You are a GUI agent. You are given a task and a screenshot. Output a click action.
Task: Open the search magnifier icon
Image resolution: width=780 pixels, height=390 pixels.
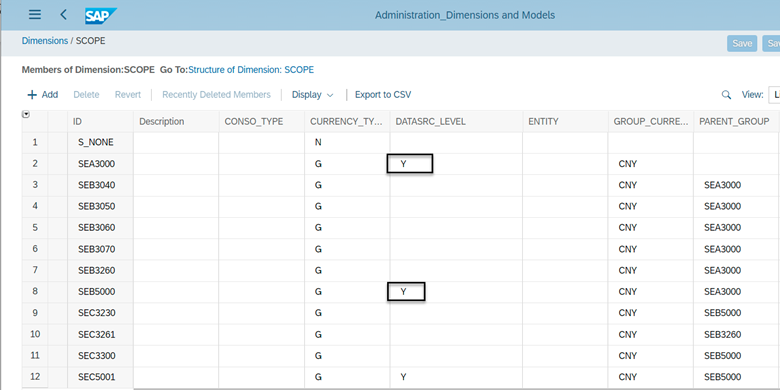[726, 95]
